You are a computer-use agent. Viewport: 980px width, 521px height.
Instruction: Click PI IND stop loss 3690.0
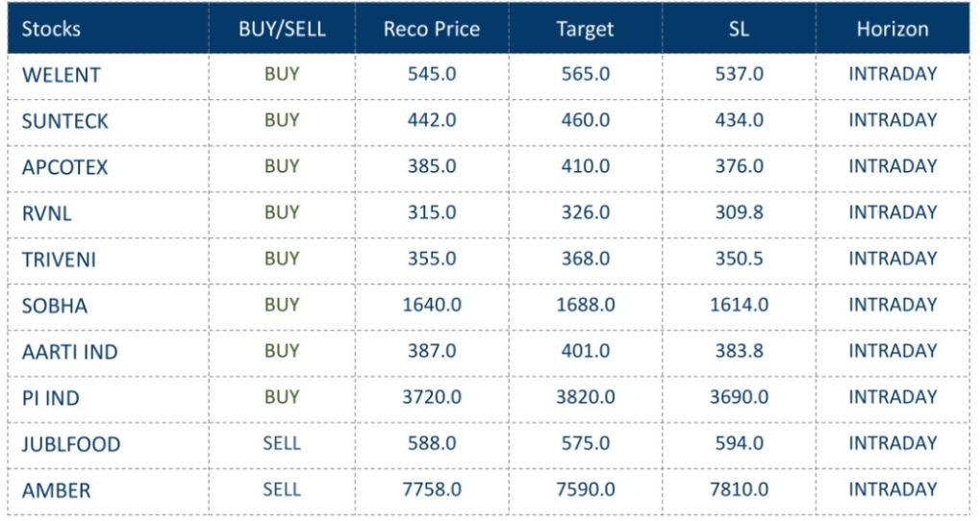739,397
